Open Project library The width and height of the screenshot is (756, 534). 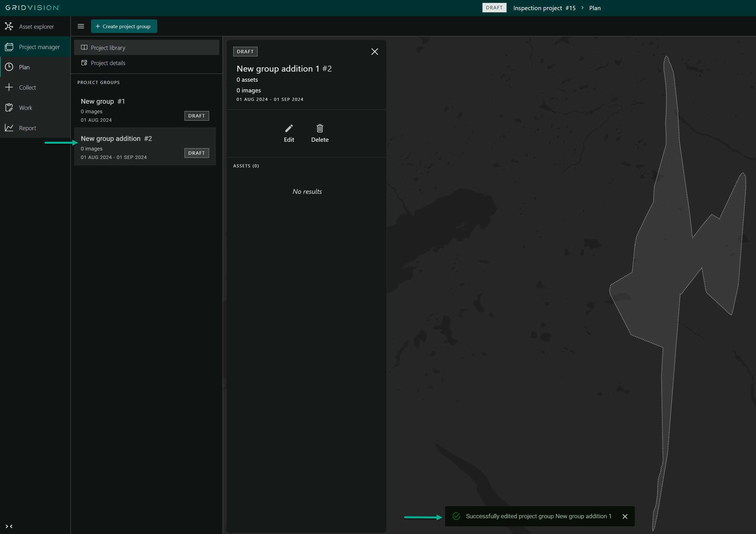[108, 48]
